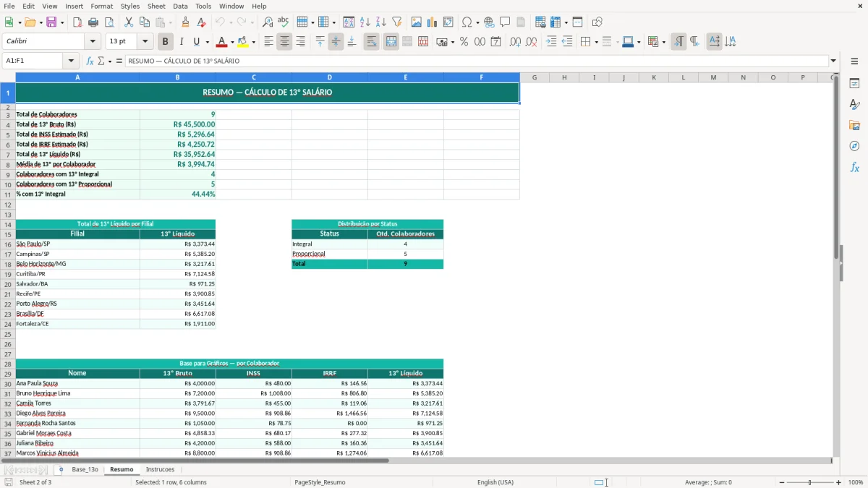Image resolution: width=868 pixels, height=488 pixels.
Task: Toggle Align Left button
Action: click(x=268, y=42)
